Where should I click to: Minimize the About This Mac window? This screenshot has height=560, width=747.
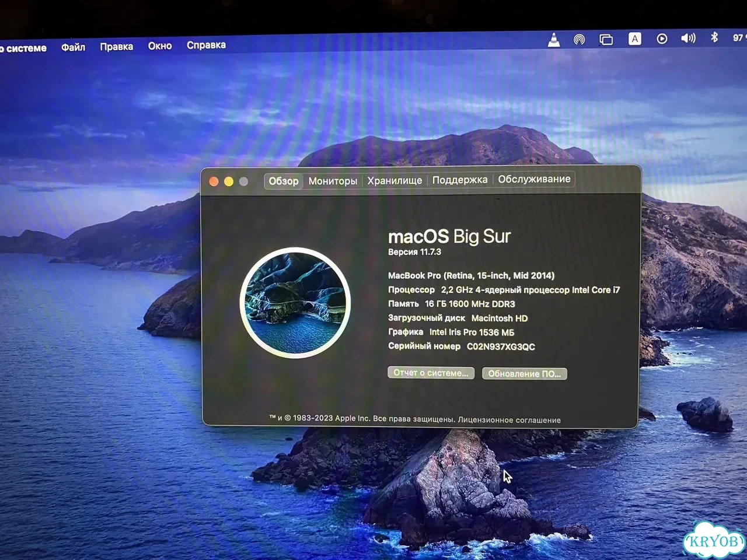point(229,182)
